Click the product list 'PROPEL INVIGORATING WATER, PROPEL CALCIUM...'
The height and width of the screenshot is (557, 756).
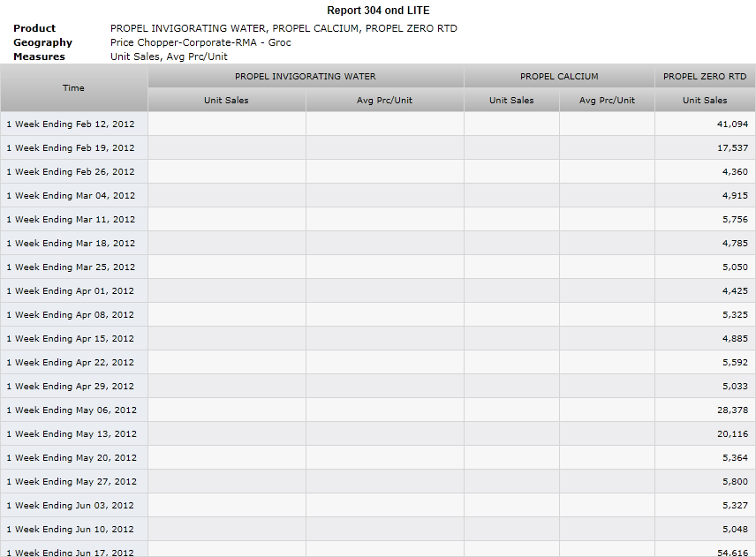click(x=283, y=28)
